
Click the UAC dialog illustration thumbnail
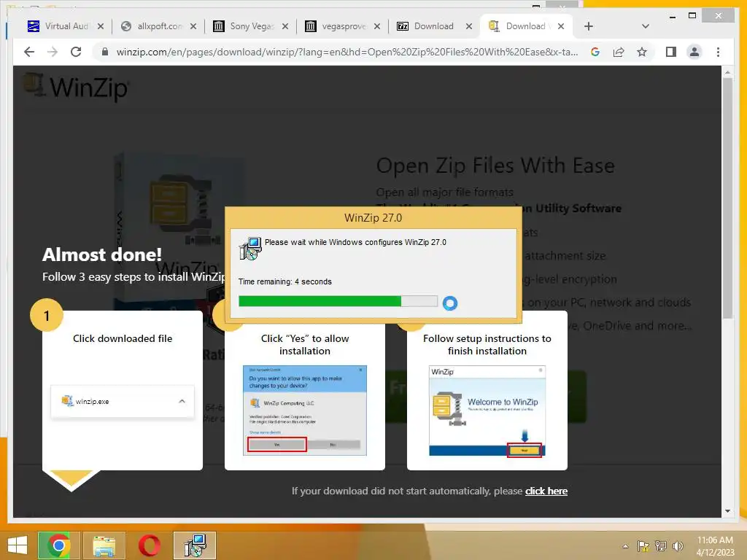point(304,411)
